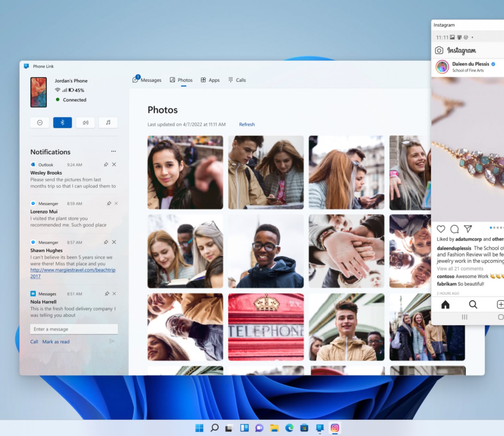The height and width of the screenshot is (436, 504).
Task: Click Mark as read link
Action: (56, 342)
